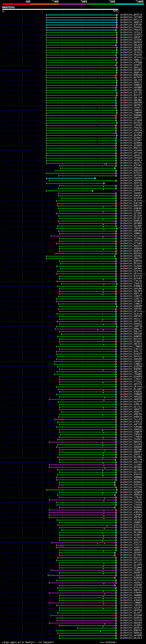This screenshot has height=644, width=146.
Task: Open hit UniRef100_C6TLL9
Action: (131, 32)
